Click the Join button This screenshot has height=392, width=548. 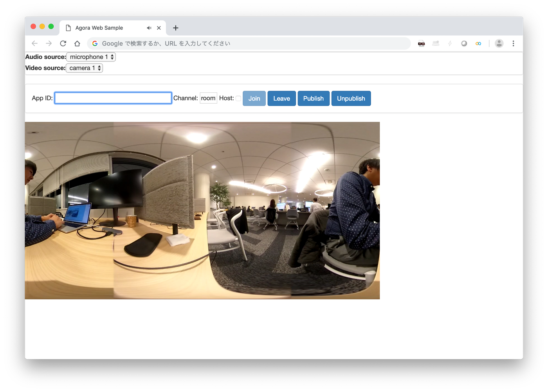(254, 99)
